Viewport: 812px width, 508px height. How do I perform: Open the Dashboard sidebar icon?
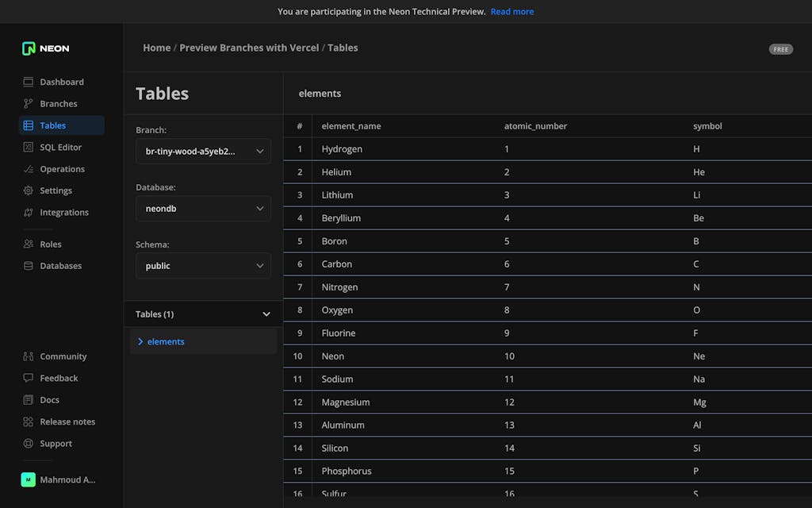coord(29,82)
